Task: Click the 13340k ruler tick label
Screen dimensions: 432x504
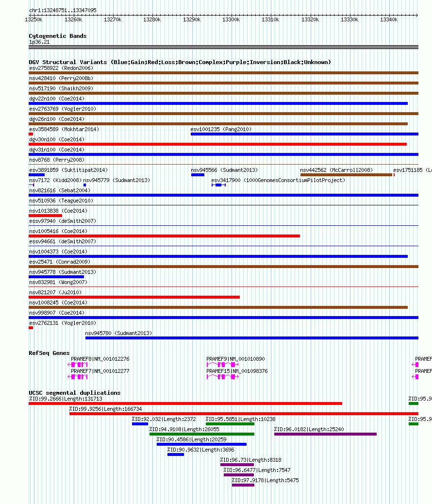Action: click(x=389, y=19)
